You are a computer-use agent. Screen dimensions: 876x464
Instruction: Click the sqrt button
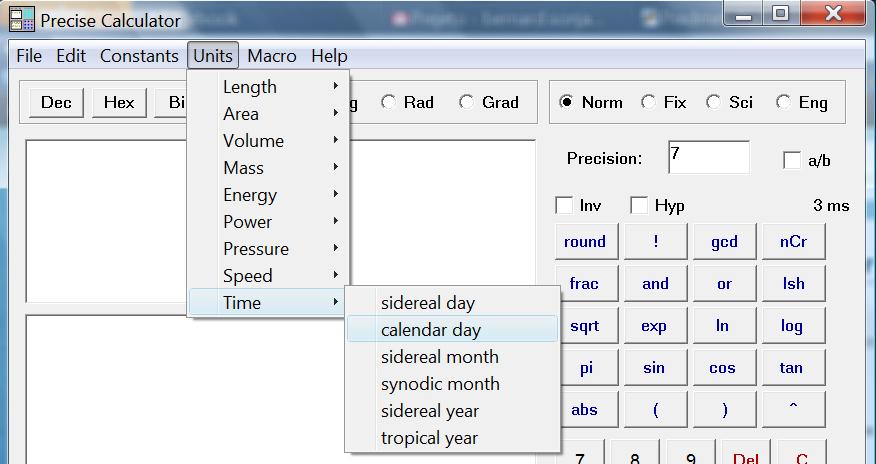click(587, 326)
